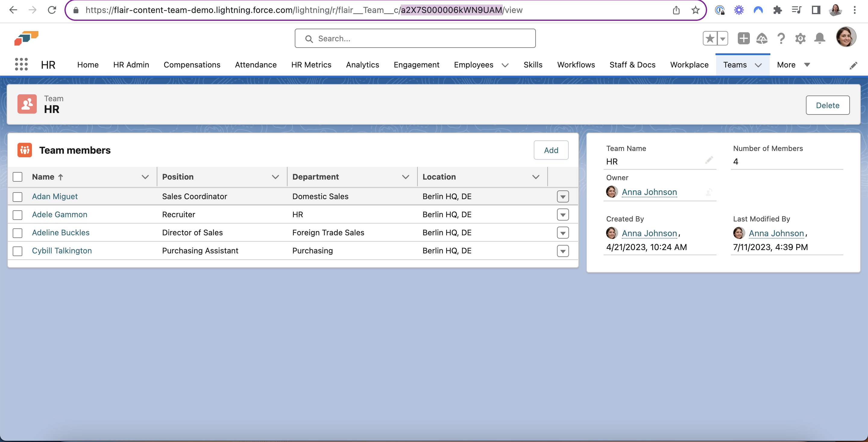
Task: Check the box for Adan Miguet
Action: pos(17,197)
